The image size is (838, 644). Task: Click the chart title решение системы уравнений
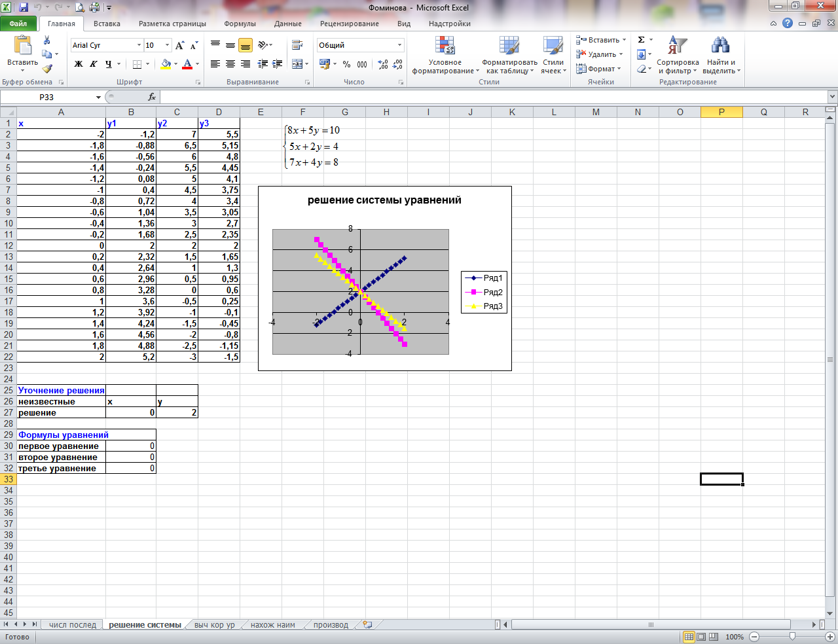click(384, 200)
